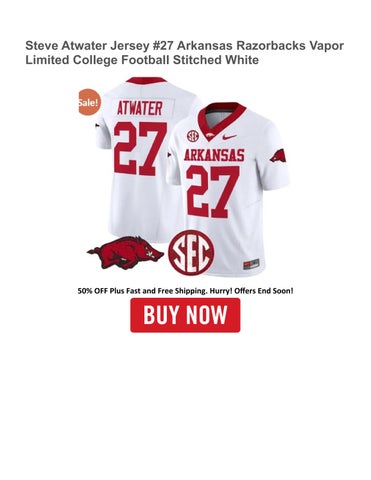The height and width of the screenshot is (480, 371).
Task: Click the "50% OFF Plus Fast and Free Shipping" text
Action: [x=142, y=291]
